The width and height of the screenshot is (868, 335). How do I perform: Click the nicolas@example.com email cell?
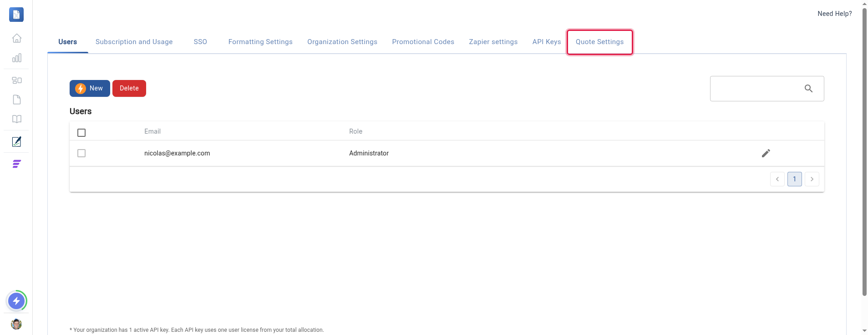pos(177,153)
